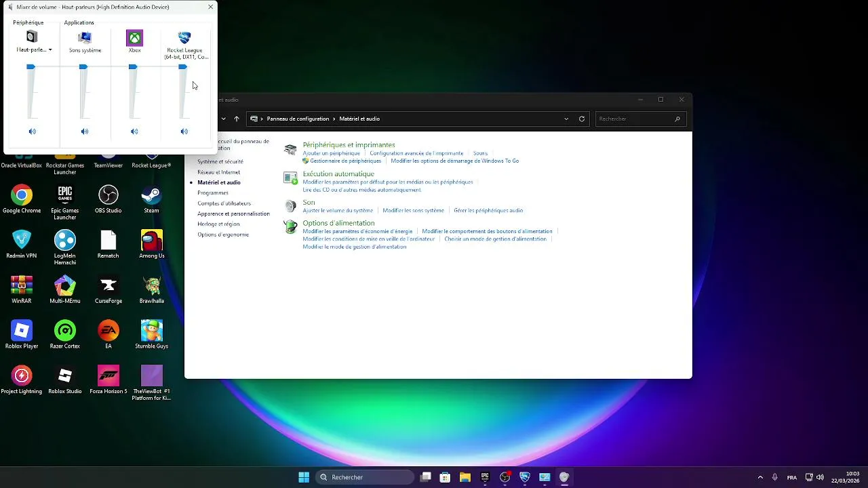Click the Haut-parleurs device speaker icon

tap(32, 37)
